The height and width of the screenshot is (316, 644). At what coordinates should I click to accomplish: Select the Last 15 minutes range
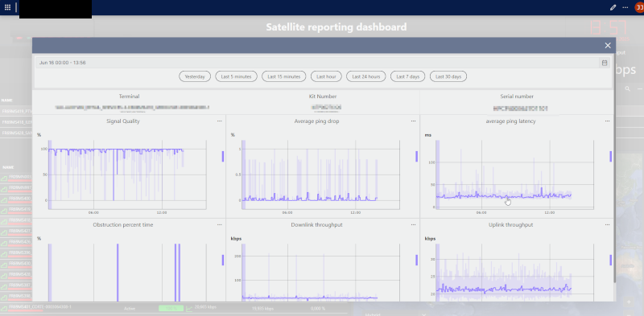(x=284, y=76)
